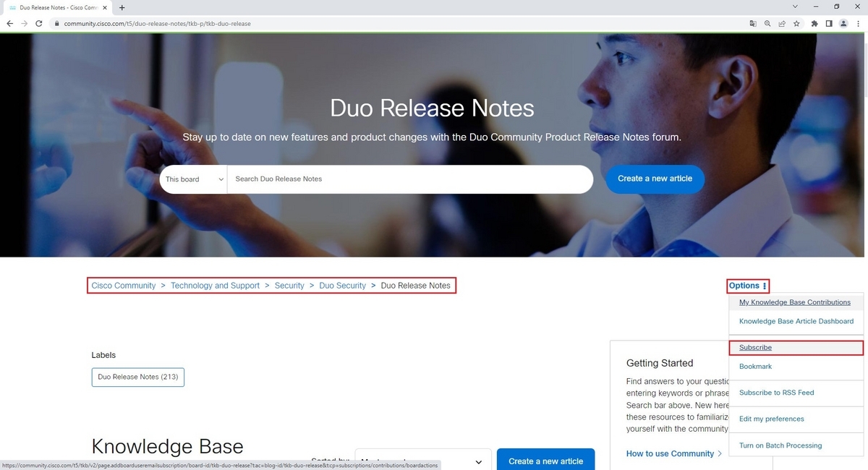Open the Security breadcrumb link

pos(289,286)
